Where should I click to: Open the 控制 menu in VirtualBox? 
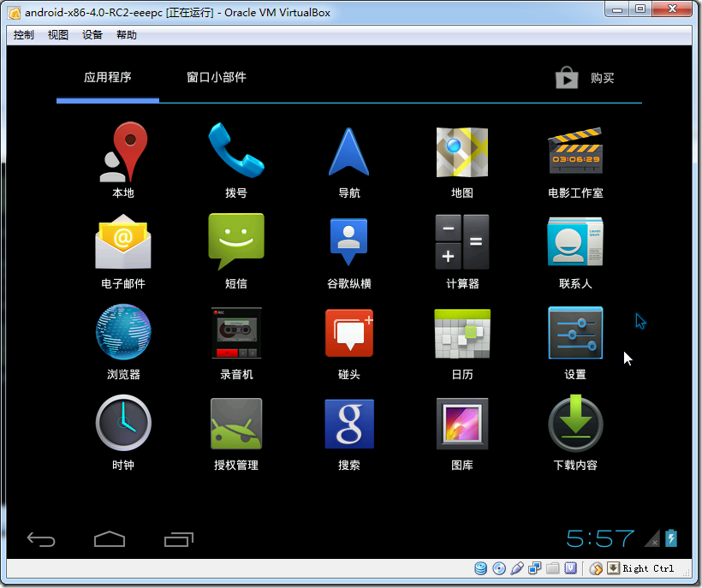pos(23,35)
